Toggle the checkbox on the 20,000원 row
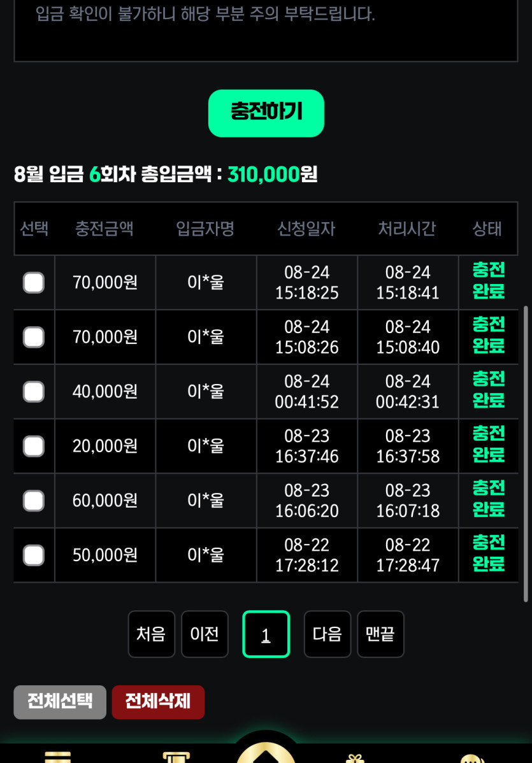This screenshot has height=763, width=532. tap(34, 446)
